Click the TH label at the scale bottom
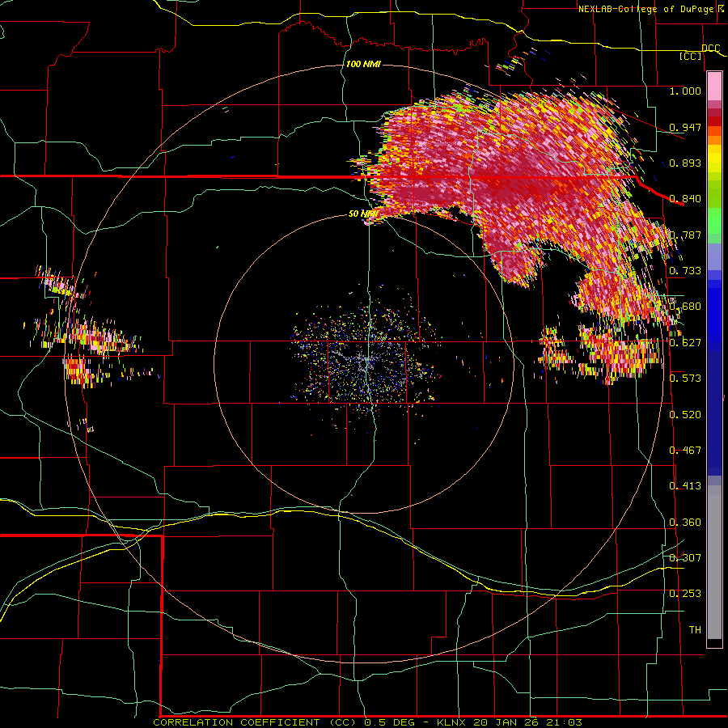The height and width of the screenshot is (728, 728). coord(695,630)
